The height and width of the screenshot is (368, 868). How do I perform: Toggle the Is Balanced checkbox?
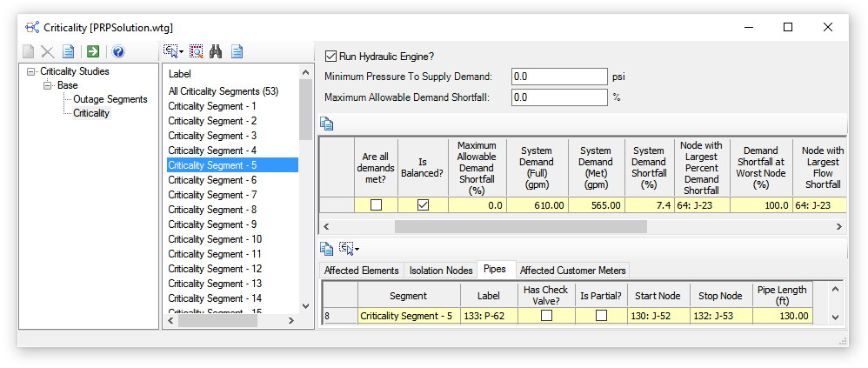(x=424, y=205)
